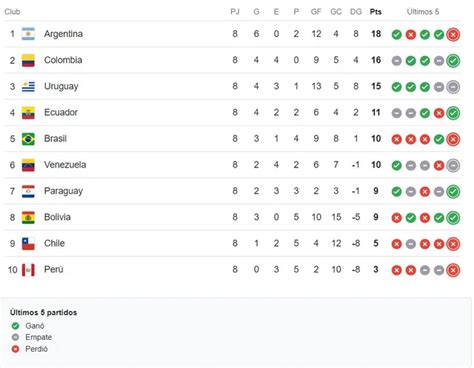Click the Brasil flag icon
This screenshot has width=474, height=368.
[x=28, y=139]
